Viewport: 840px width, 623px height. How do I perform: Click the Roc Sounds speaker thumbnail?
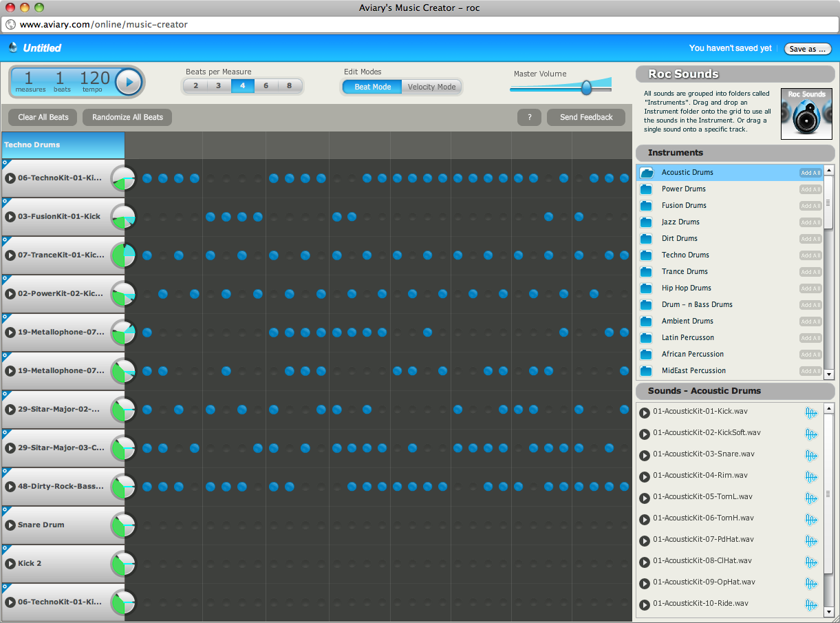point(806,114)
